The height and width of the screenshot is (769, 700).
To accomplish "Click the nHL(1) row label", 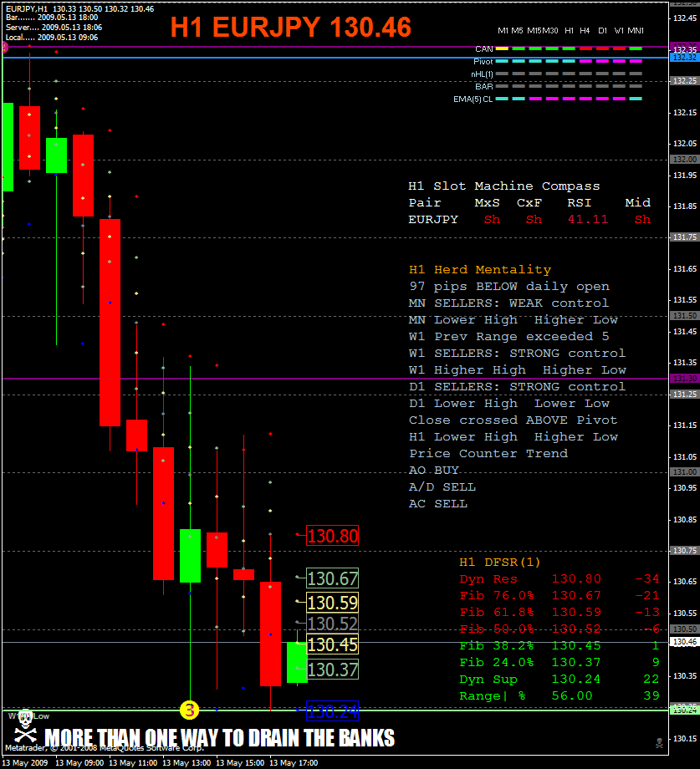I will (482, 74).
